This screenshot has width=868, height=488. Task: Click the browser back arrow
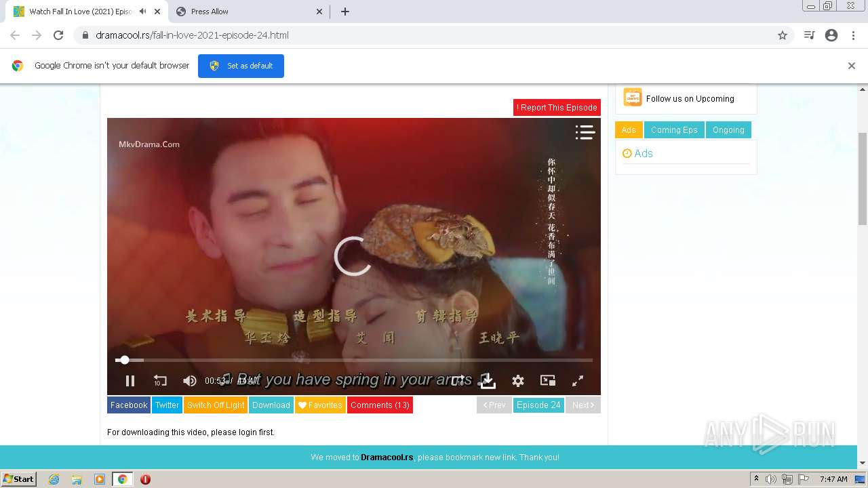[15, 35]
